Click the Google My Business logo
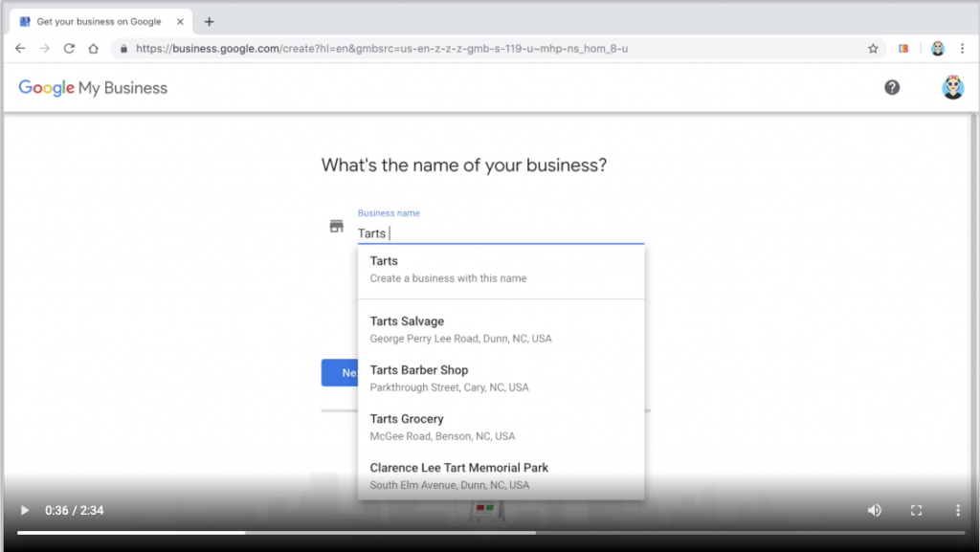The height and width of the screenshot is (552, 980). [x=93, y=88]
